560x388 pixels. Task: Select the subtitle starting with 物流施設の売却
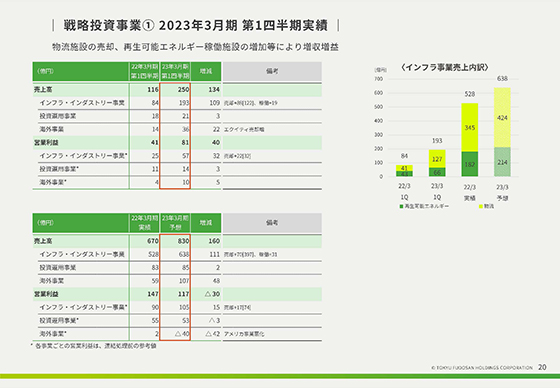[x=195, y=47]
